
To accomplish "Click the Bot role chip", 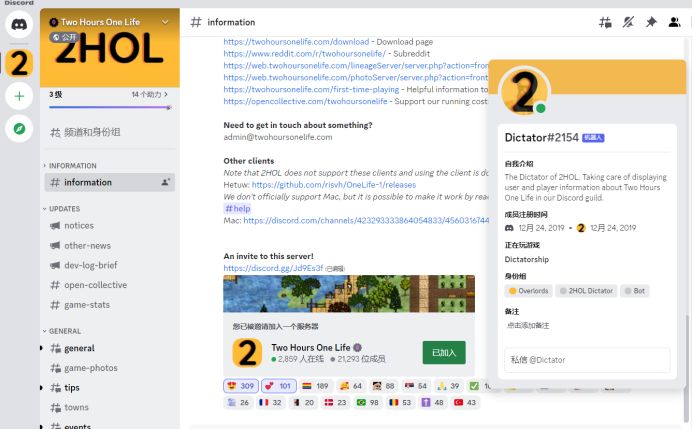I will tap(634, 291).
